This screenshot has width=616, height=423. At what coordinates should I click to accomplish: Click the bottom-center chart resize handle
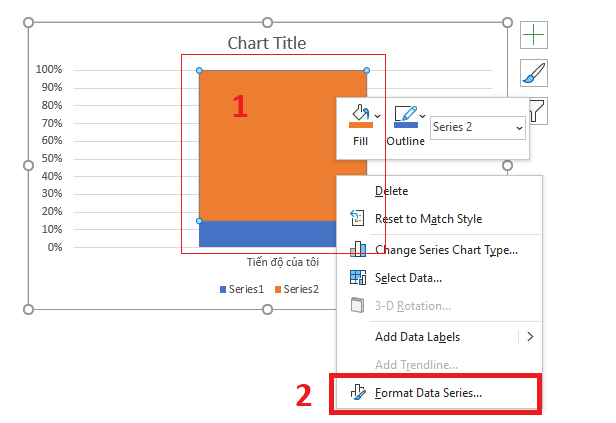pos(267,309)
